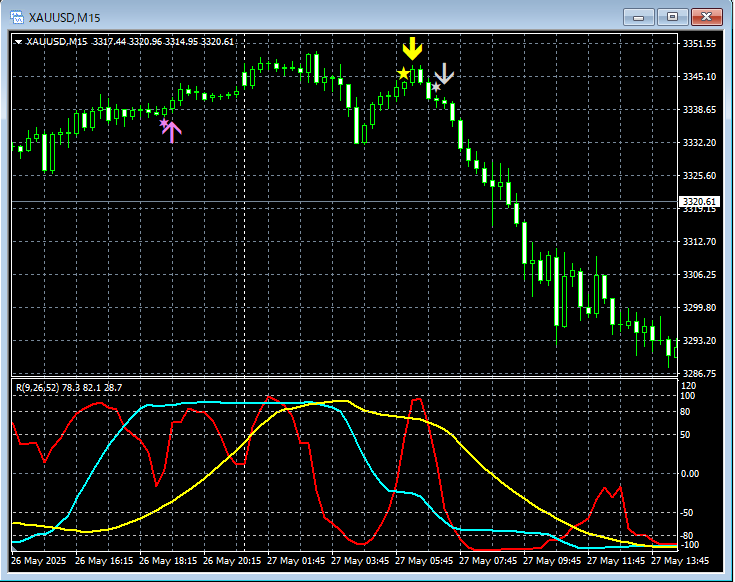This screenshot has width=735, height=582.
Task: Open the triangle menu beside XAUUSD,M15 label
Action: pyautogui.click(x=19, y=41)
